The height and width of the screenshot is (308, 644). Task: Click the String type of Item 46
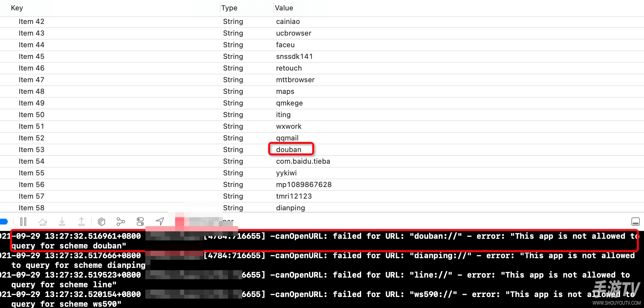(x=233, y=68)
